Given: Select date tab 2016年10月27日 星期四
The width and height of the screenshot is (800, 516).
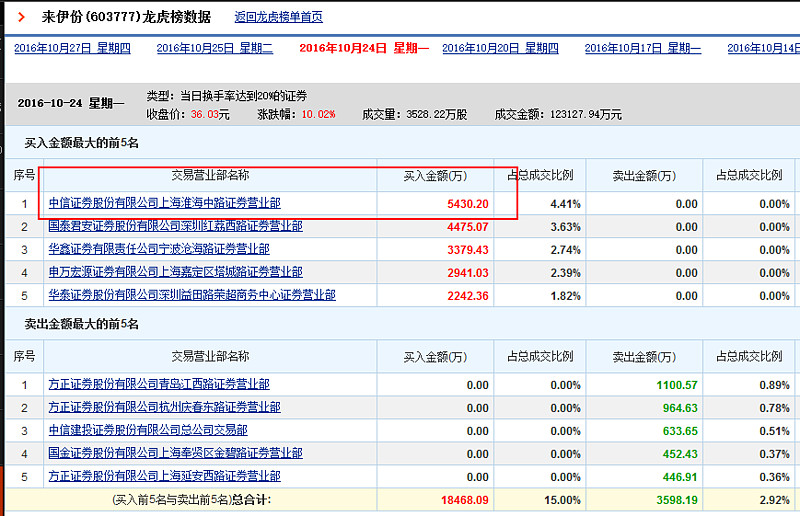Looking at the screenshot, I should (x=72, y=48).
